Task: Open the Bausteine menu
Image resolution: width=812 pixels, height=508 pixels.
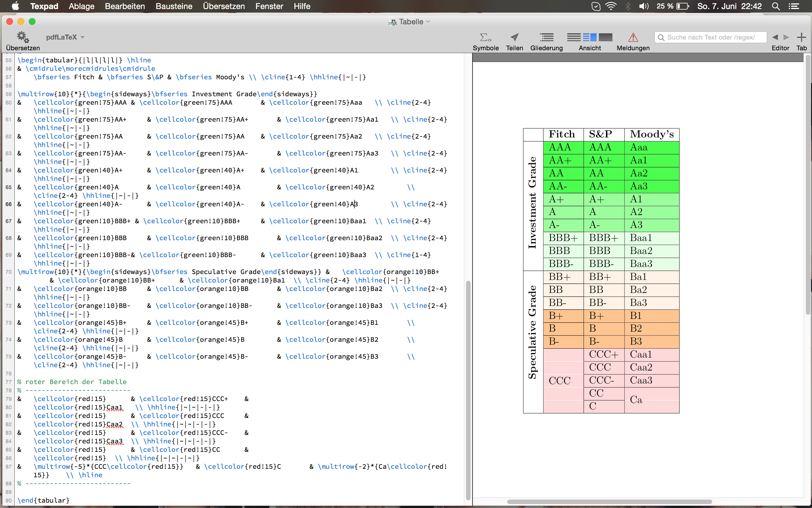Action: [174, 6]
